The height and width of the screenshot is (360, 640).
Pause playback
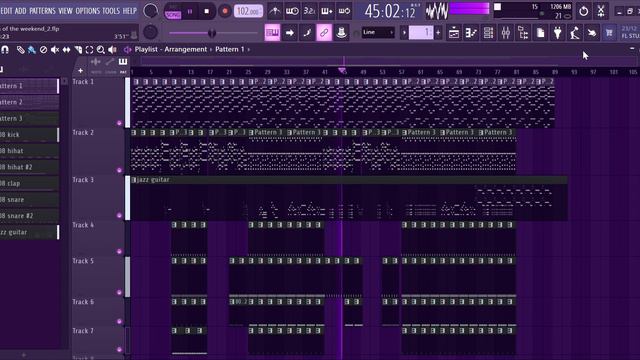point(190,11)
